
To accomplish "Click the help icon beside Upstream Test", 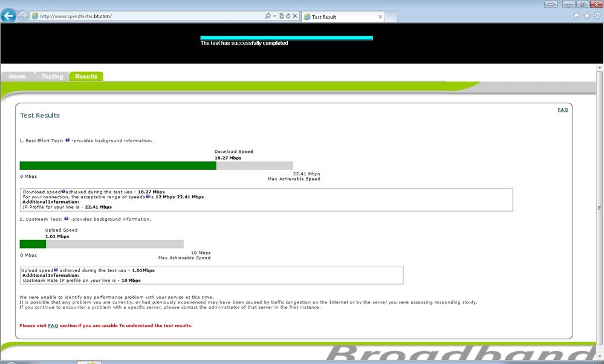I will click(67, 218).
